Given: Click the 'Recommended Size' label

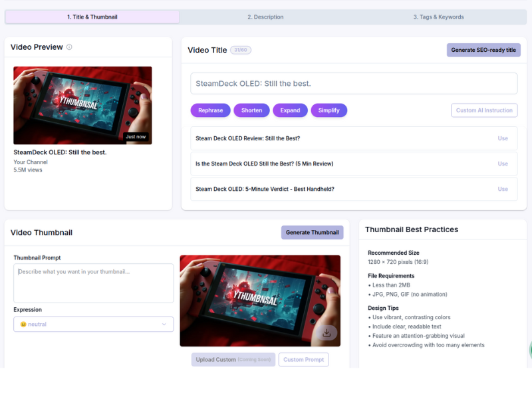Looking at the screenshot, I should tap(394, 253).
